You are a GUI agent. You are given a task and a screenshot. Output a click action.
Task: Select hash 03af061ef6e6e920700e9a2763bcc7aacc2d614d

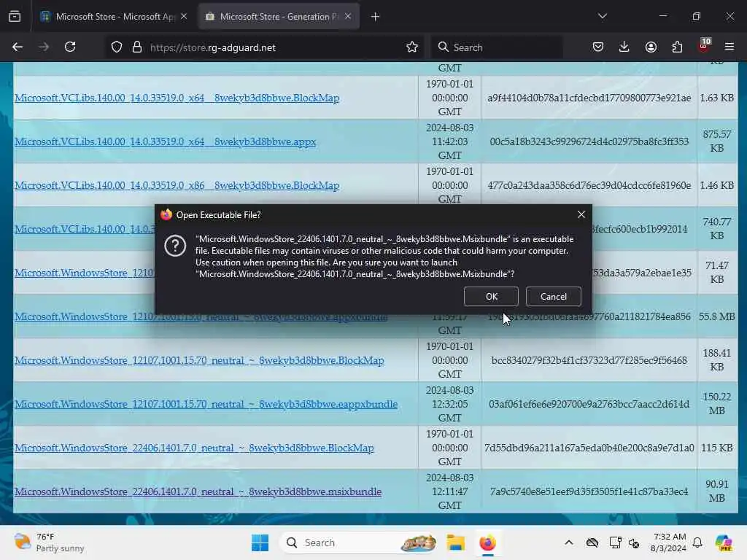pos(589,404)
